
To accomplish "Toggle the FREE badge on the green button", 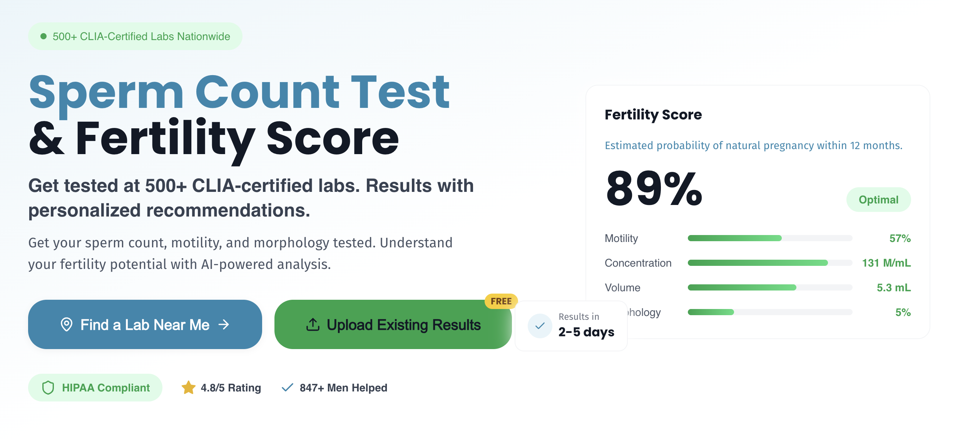I will pyautogui.click(x=501, y=301).
